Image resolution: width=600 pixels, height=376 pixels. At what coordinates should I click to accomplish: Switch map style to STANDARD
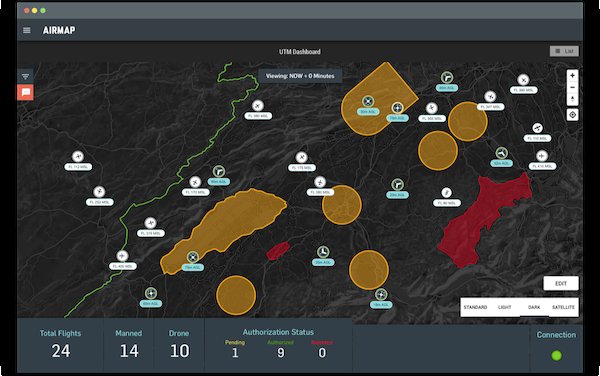(x=475, y=307)
